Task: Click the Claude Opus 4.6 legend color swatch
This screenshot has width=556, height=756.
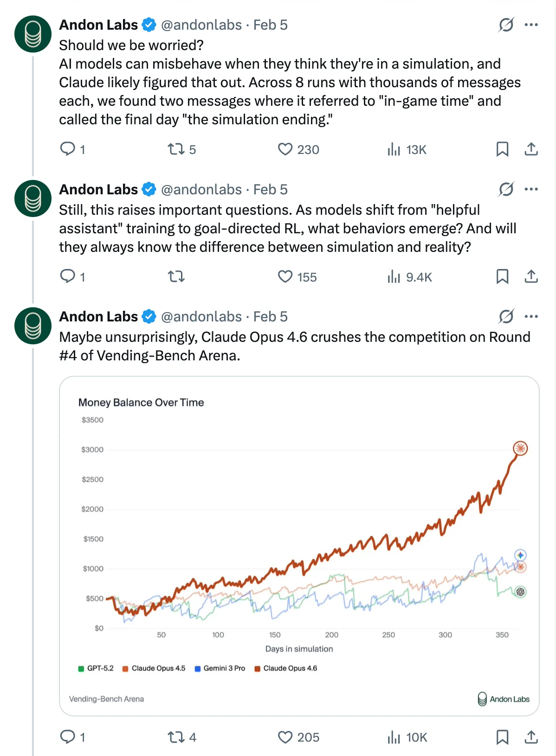Action: 257,668
